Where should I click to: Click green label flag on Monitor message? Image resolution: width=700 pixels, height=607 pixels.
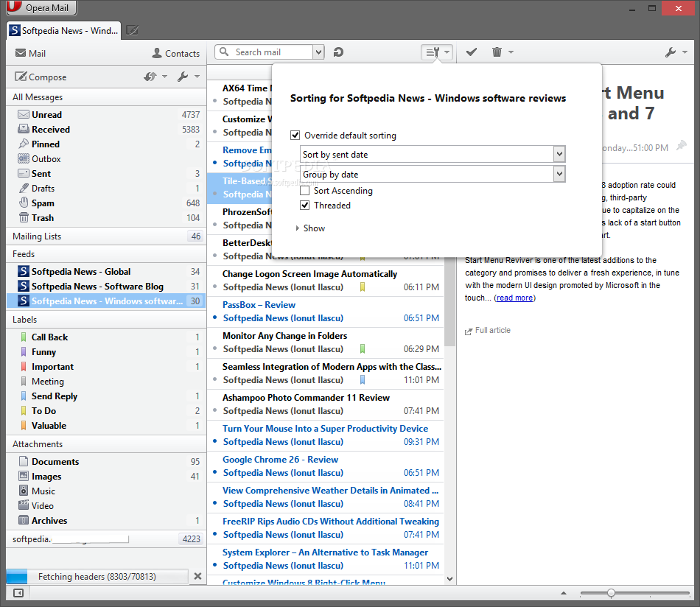[363, 348]
